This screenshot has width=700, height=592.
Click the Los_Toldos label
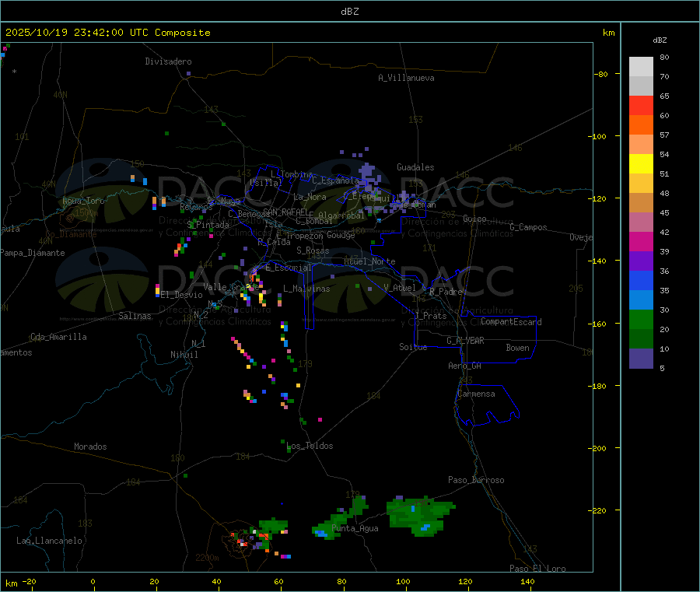pos(310,446)
